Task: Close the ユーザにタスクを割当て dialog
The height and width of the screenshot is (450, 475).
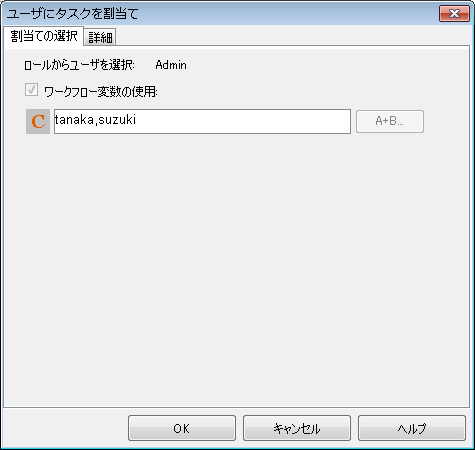Action: click(454, 14)
